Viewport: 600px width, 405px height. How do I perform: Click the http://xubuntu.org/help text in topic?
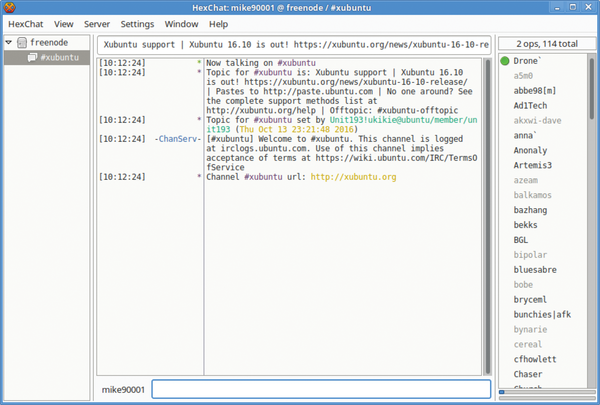[x=261, y=111]
